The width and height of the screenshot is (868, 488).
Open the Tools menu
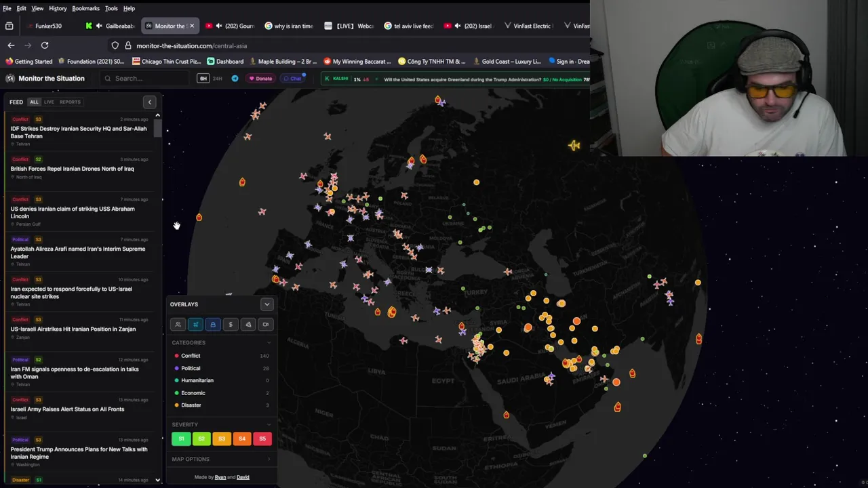(x=111, y=8)
